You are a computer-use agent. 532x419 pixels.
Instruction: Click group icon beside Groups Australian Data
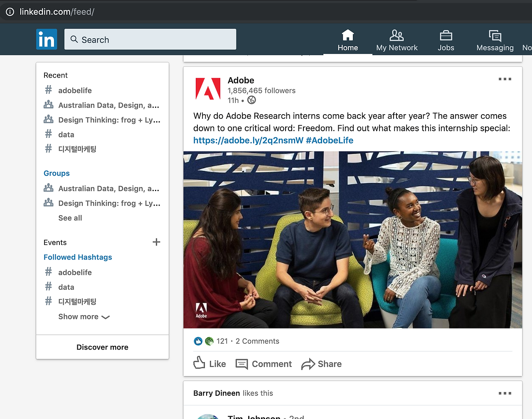coord(49,188)
